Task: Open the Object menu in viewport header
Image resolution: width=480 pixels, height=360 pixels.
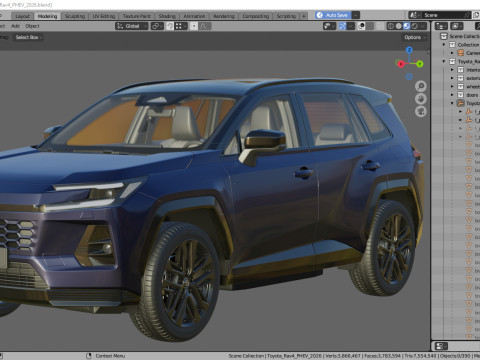Action: (32, 26)
